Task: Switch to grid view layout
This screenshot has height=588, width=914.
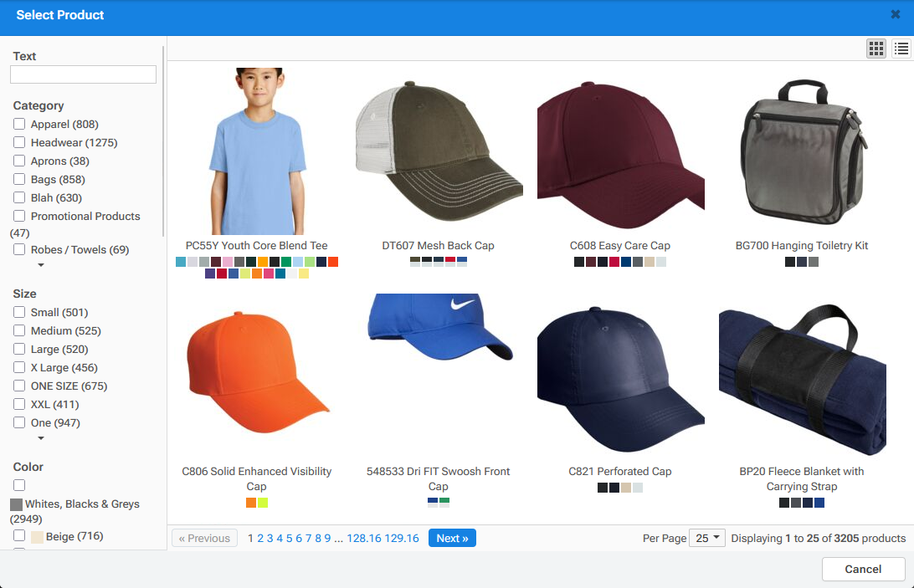Action: coord(875,48)
